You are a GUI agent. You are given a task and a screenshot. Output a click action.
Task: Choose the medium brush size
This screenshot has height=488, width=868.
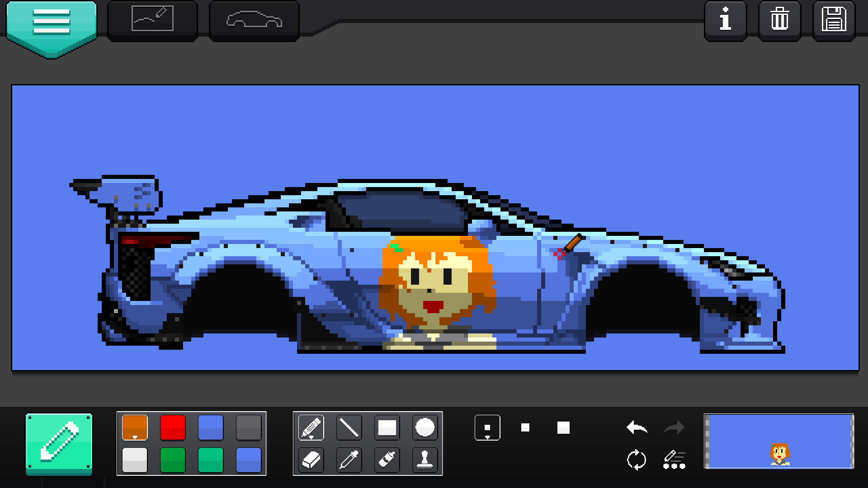pos(525,427)
